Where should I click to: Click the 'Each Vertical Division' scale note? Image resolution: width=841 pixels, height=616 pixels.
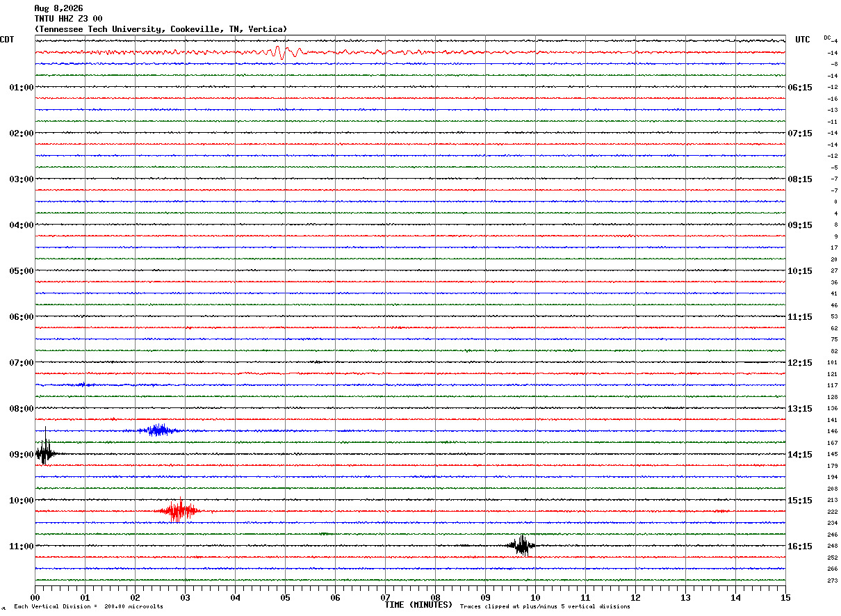pos(88,607)
